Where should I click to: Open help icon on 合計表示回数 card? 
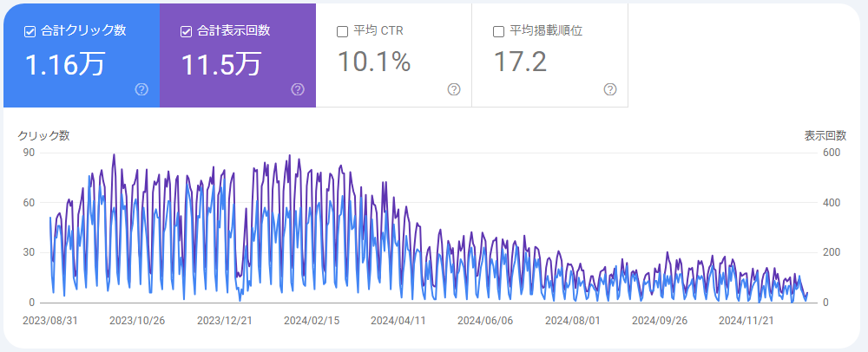point(298,89)
